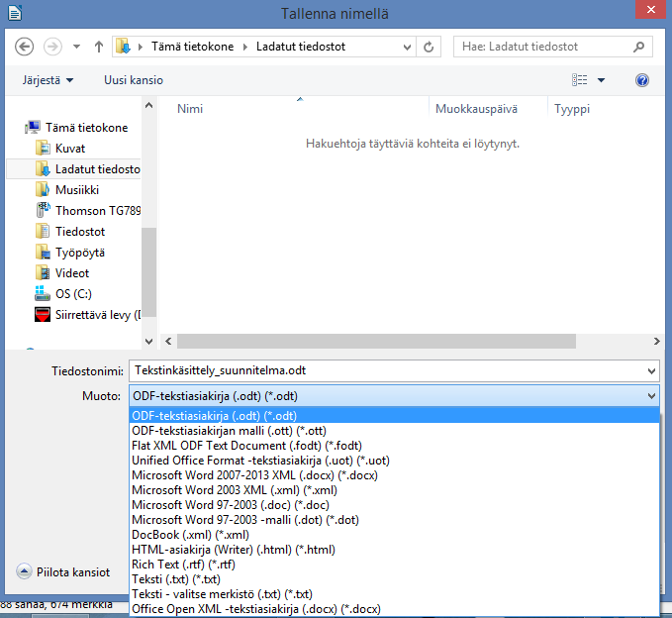The width and height of the screenshot is (672, 618).
Task: Click the folder tree scroll-up arrow
Action: click(148, 105)
